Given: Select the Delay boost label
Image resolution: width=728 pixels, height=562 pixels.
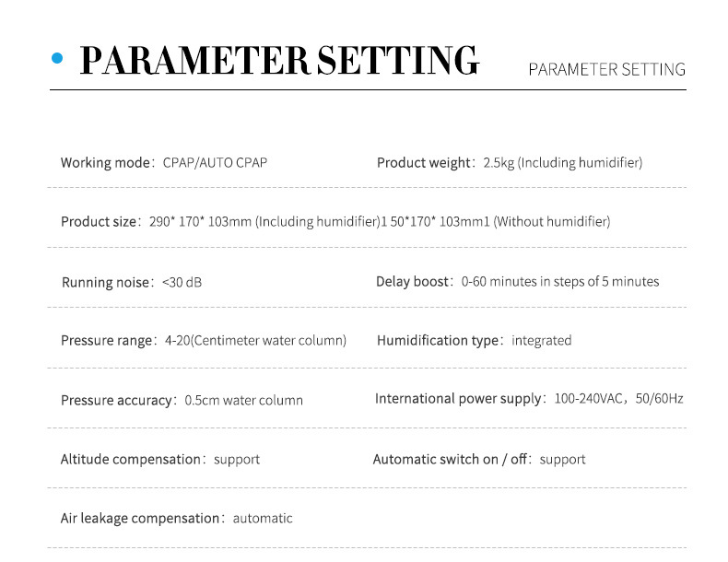Looking at the screenshot, I should click(413, 281).
